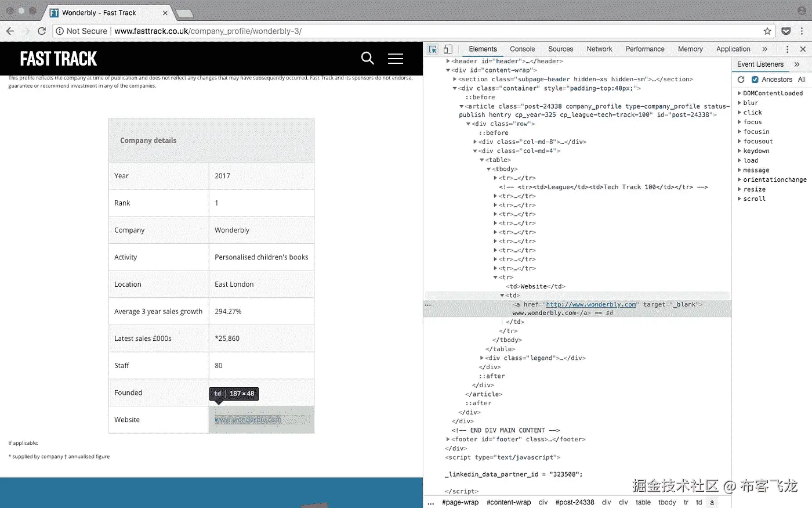The width and height of the screenshot is (812, 508).
Task: Toggle the Ancestors checkbox
Action: [x=755, y=80]
